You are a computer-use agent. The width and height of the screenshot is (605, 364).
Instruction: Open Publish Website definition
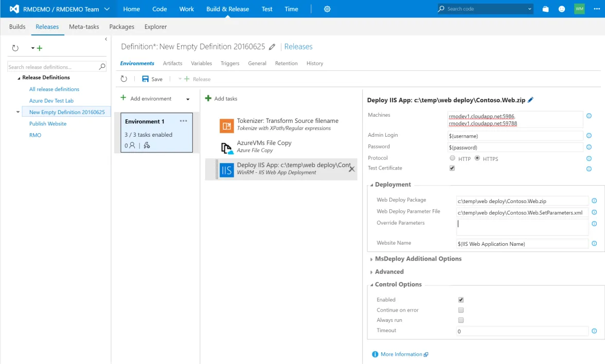(x=48, y=124)
